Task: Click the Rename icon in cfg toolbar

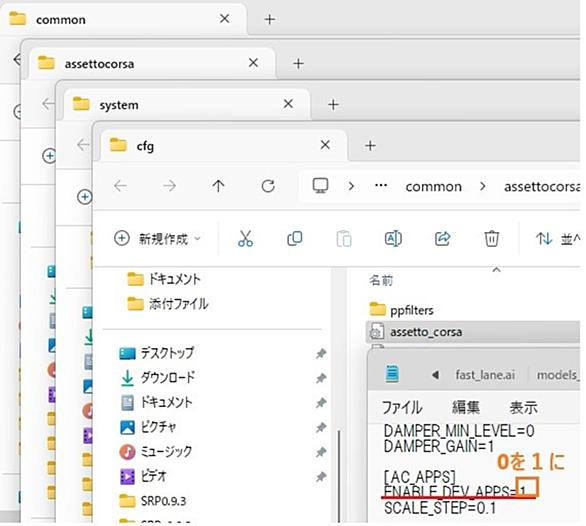Action: 393,239
